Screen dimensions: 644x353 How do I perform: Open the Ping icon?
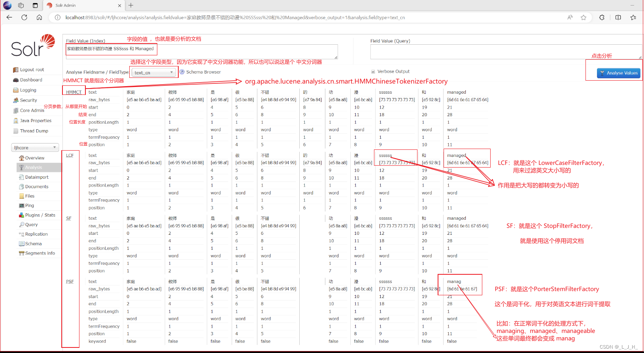coord(22,206)
